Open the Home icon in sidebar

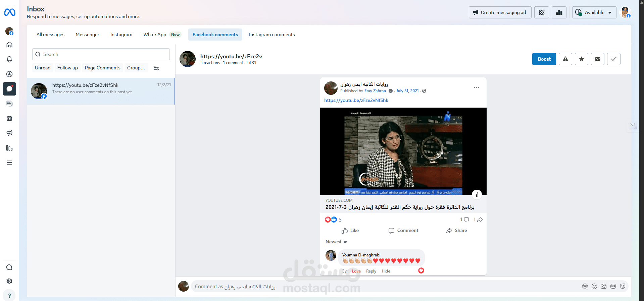(9, 45)
